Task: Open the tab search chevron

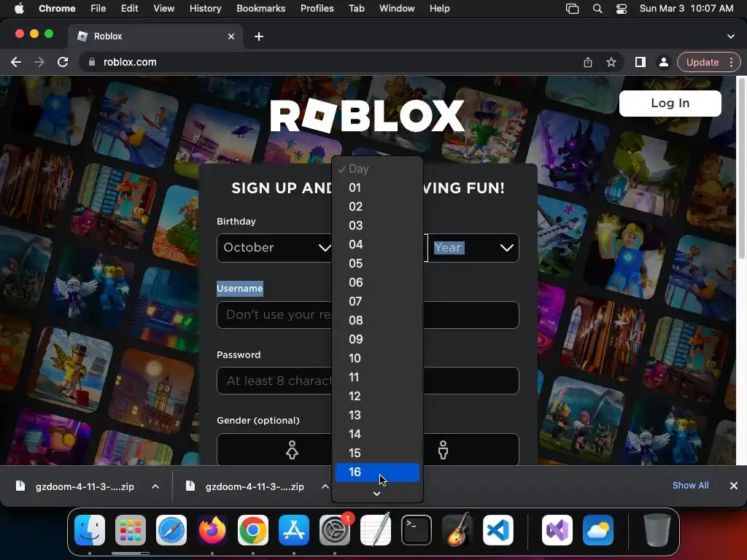Action: (x=731, y=36)
